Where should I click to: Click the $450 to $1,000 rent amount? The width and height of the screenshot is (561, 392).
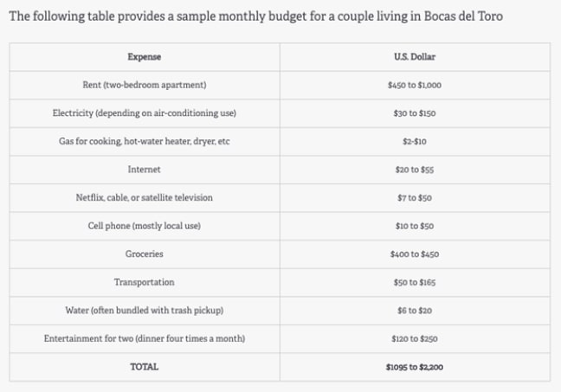click(x=415, y=86)
